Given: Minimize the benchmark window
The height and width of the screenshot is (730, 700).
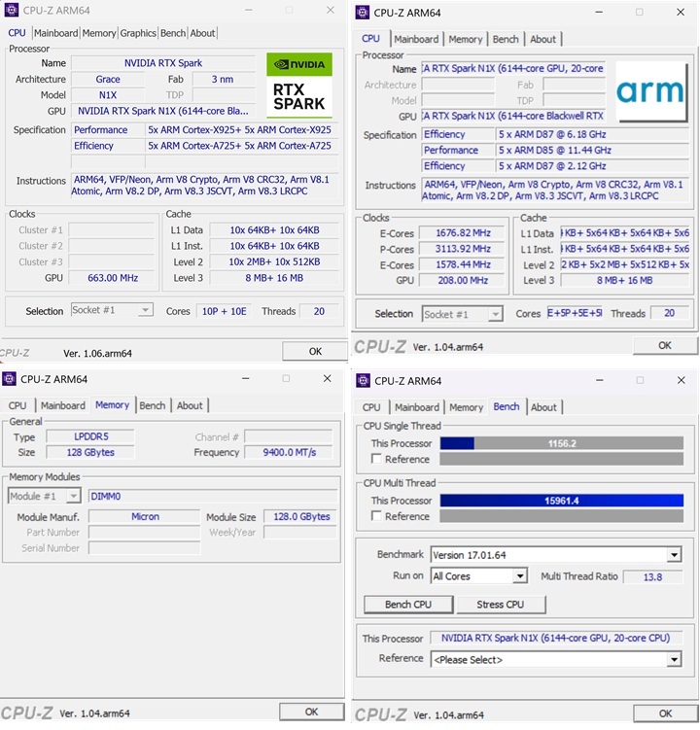Looking at the screenshot, I should click(x=600, y=381).
